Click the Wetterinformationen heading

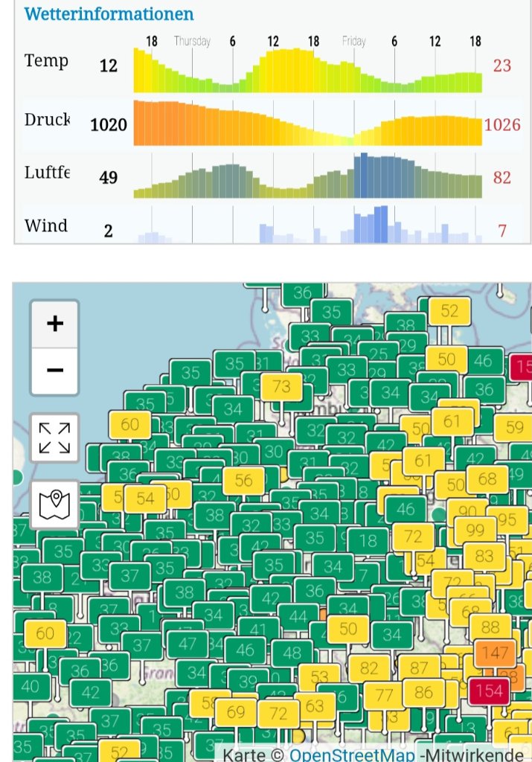pos(109,13)
